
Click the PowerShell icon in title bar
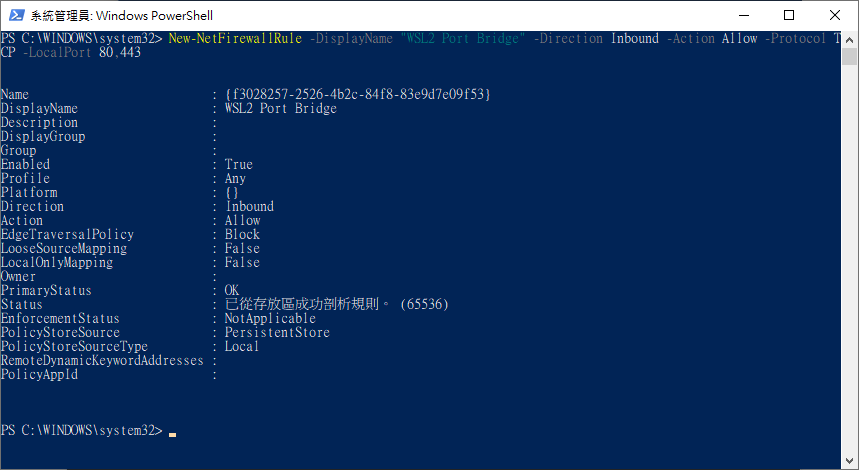(16, 15)
